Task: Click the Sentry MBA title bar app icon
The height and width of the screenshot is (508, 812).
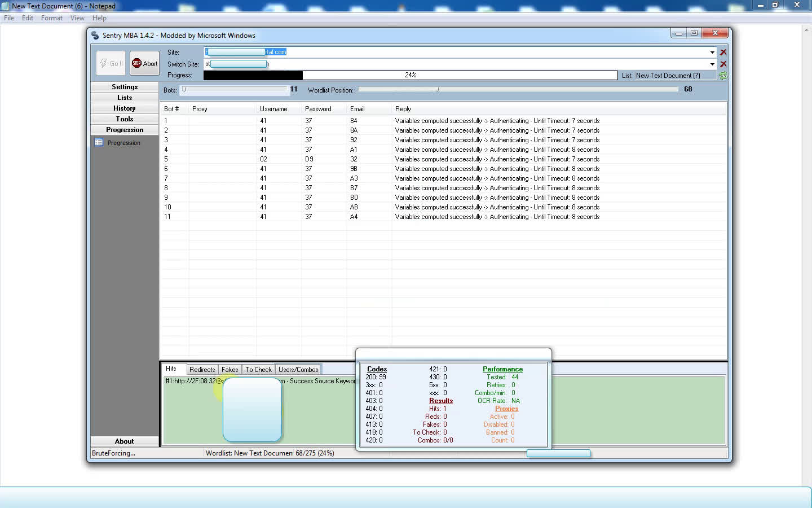Action: click(95, 35)
